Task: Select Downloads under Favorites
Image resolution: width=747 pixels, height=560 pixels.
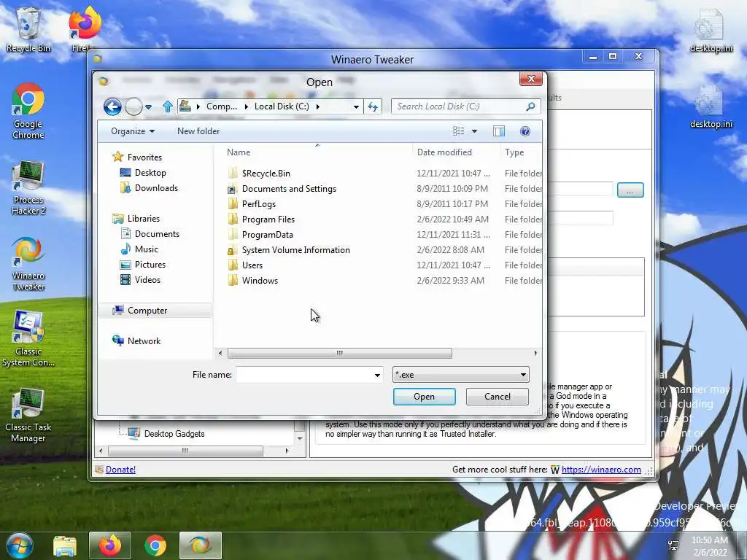Action: (149, 188)
